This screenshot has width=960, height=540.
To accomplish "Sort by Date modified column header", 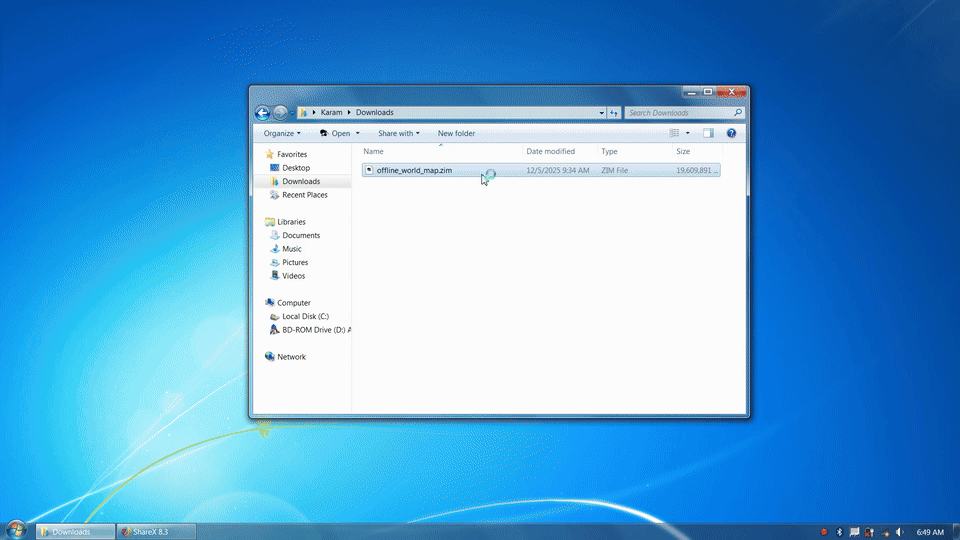I will (x=551, y=152).
